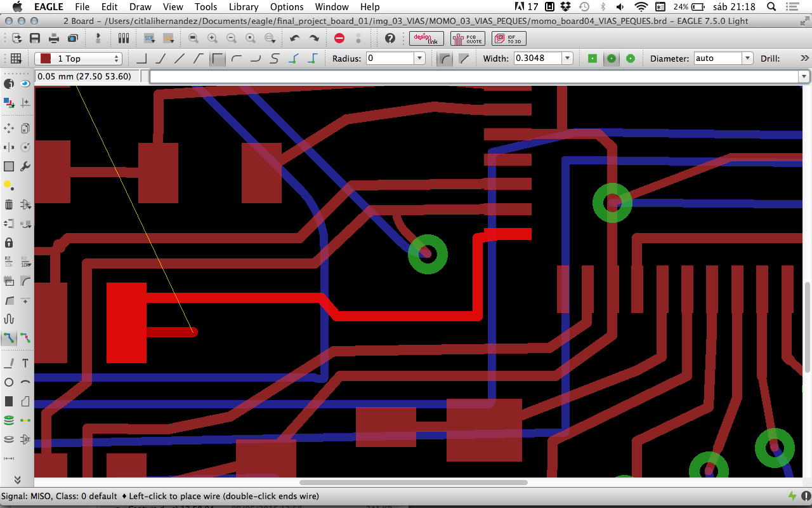This screenshot has height=508, width=812.
Task: Select the Mirror tool
Action: [9, 147]
